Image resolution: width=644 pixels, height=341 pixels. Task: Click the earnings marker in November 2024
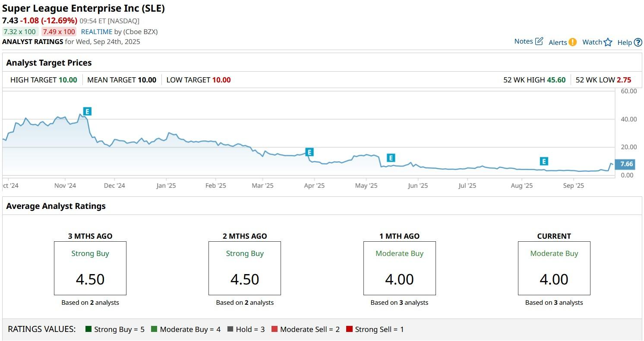point(87,111)
